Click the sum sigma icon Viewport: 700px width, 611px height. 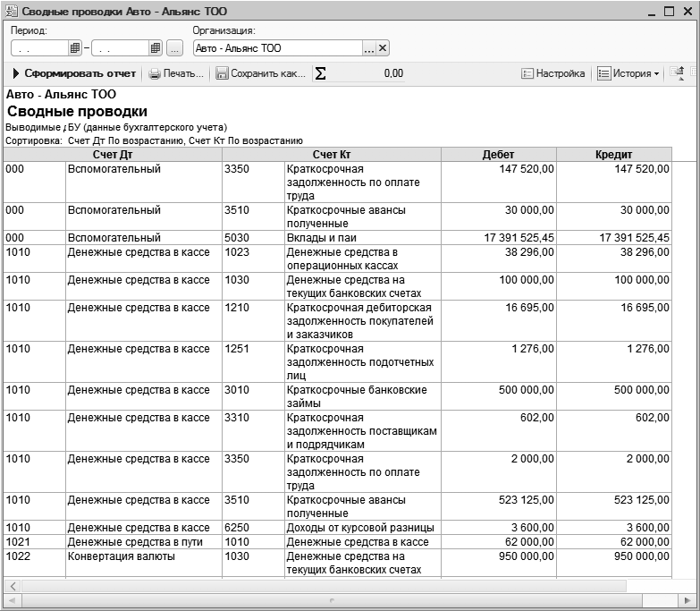pos(321,74)
